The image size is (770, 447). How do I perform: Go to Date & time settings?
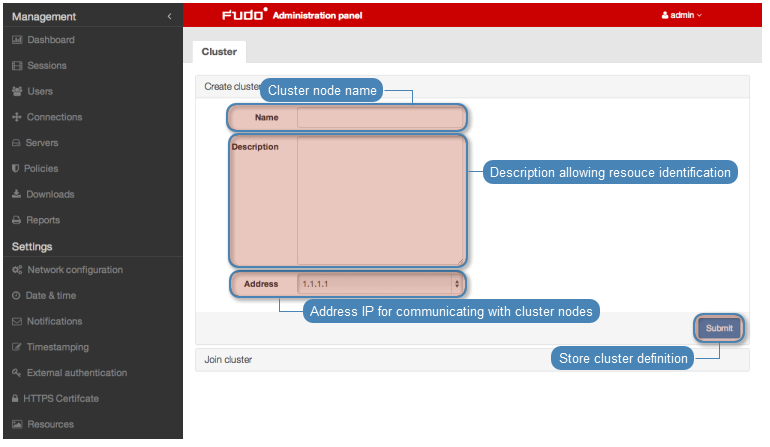51,296
